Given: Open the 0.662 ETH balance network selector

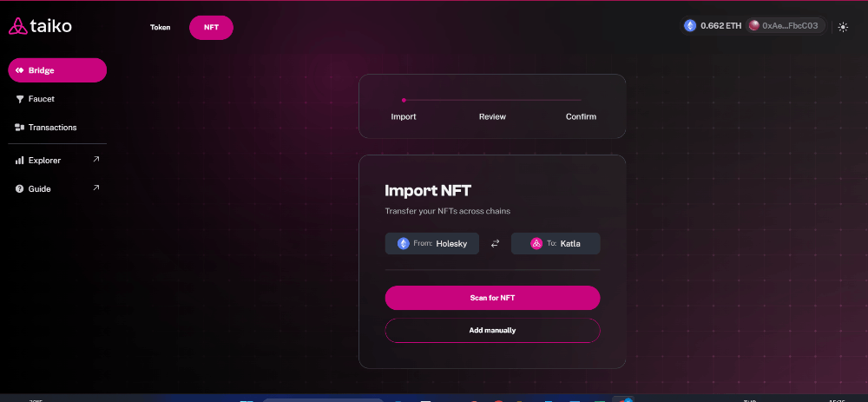Looking at the screenshot, I should click(x=713, y=26).
